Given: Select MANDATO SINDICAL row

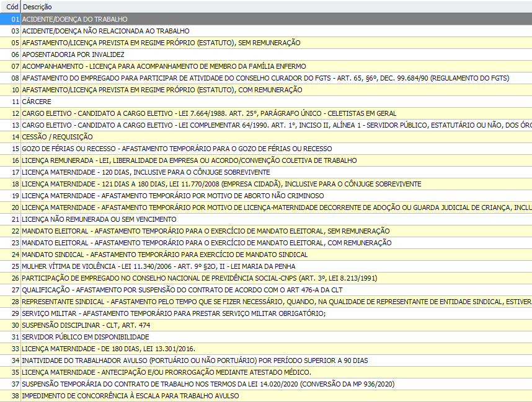Looking at the screenshot, I should [266, 255].
